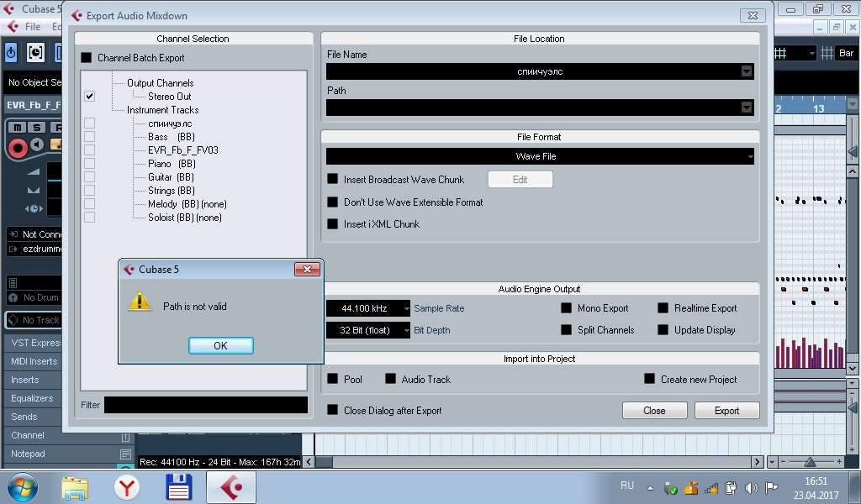
Task: Click the blue power icon in the toolbar
Action: click(11, 53)
